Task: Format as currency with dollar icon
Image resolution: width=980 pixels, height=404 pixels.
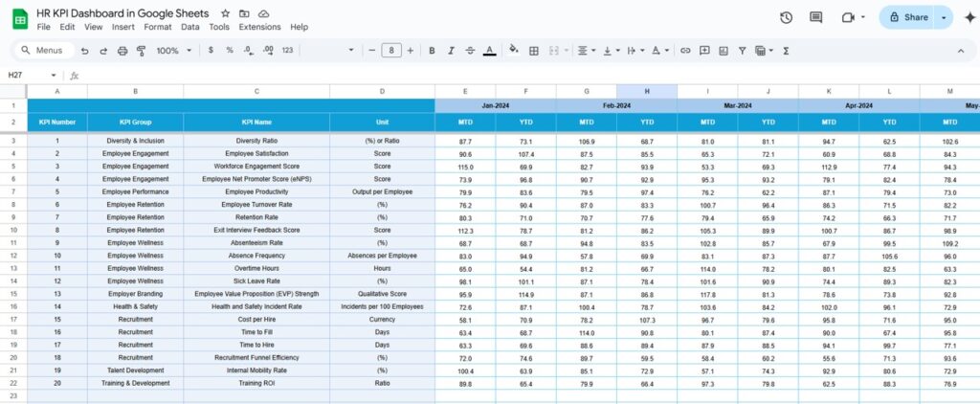Action: click(x=211, y=51)
